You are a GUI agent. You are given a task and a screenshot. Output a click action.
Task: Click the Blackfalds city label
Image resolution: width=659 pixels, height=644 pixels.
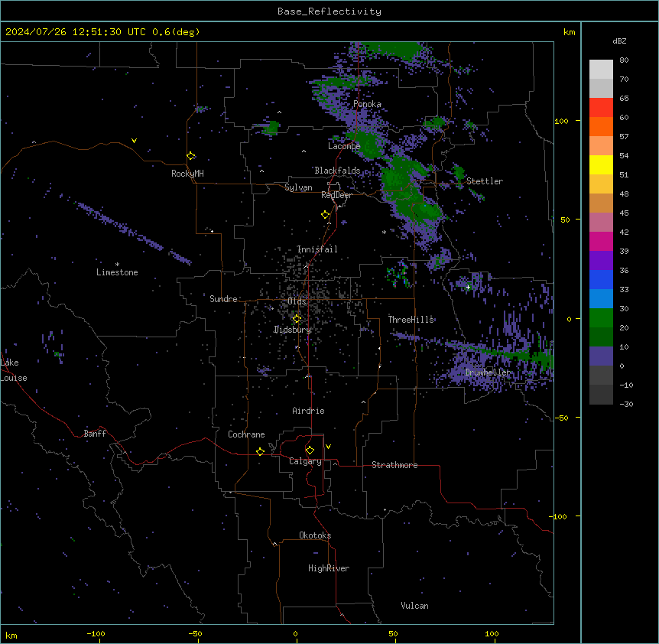pos(337,171)
